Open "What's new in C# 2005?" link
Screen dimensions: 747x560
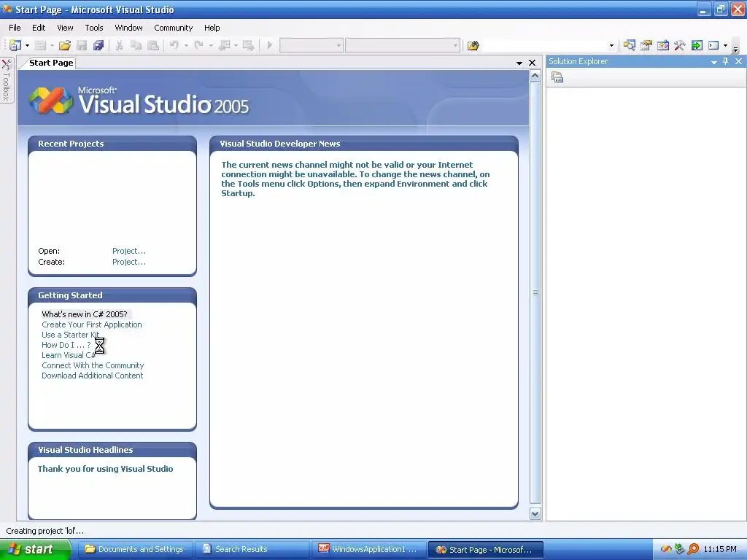pos(85,314)
